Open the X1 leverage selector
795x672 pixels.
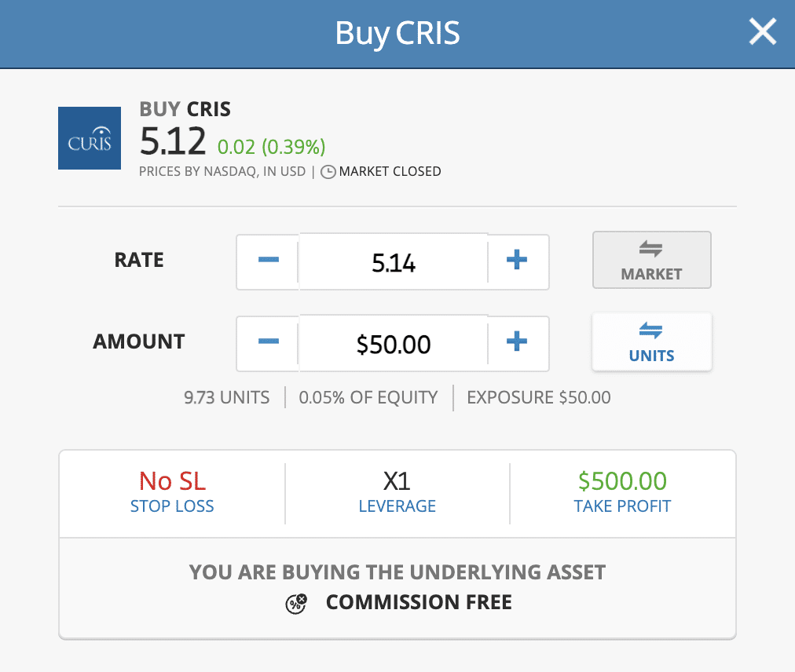pyautogui.click(x=397, y=493)
